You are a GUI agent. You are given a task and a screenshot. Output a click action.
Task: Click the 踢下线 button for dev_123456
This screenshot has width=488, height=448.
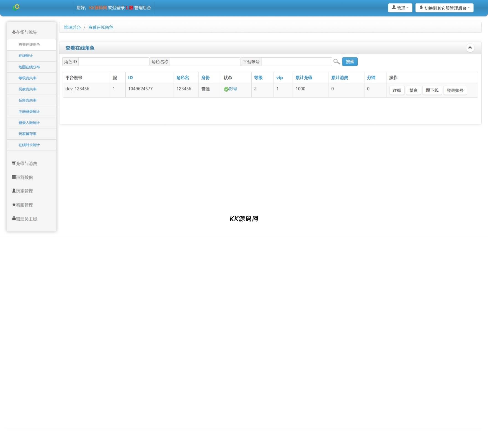click(x=432, y=90)
